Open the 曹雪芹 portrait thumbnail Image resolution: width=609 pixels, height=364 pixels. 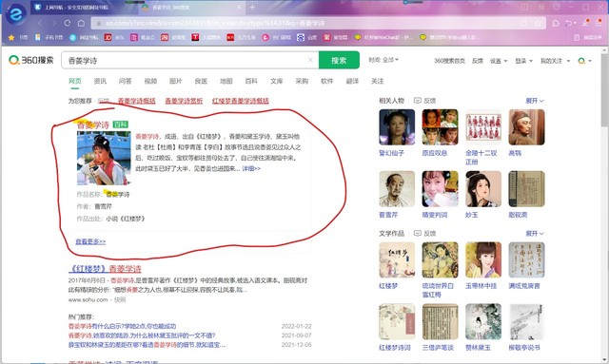397,188
